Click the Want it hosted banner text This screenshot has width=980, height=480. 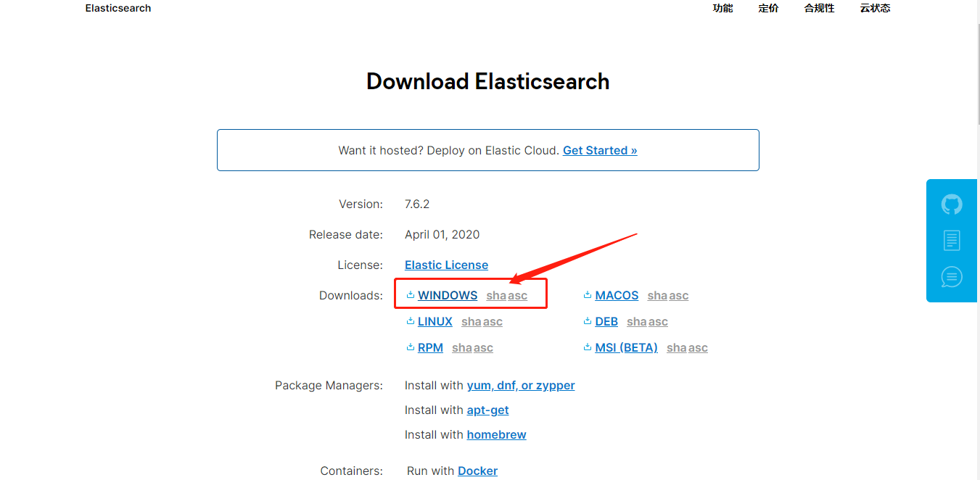pos(449,150)
